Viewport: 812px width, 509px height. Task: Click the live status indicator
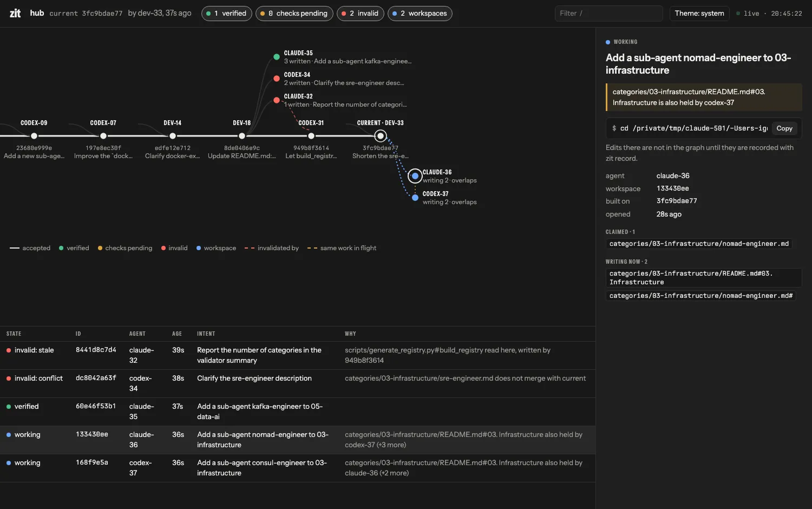tap(748, 14)
